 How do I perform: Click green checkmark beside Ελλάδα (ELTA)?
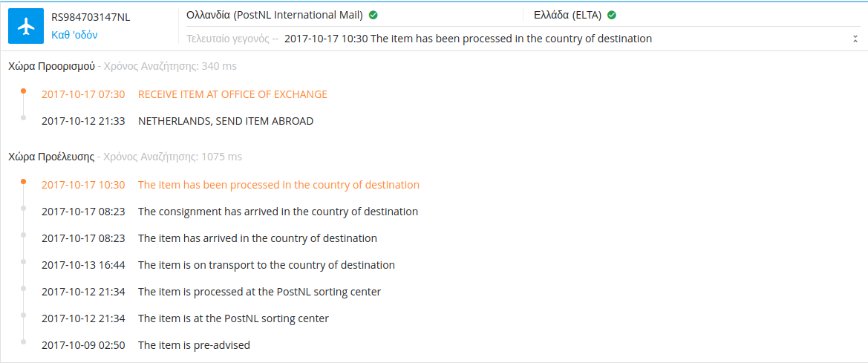coord(612,15)
